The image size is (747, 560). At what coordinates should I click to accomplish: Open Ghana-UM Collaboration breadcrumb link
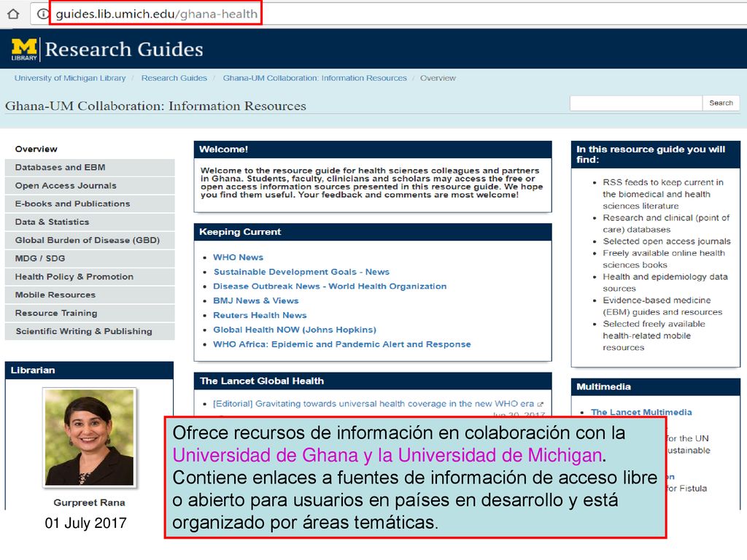(315, 78)
